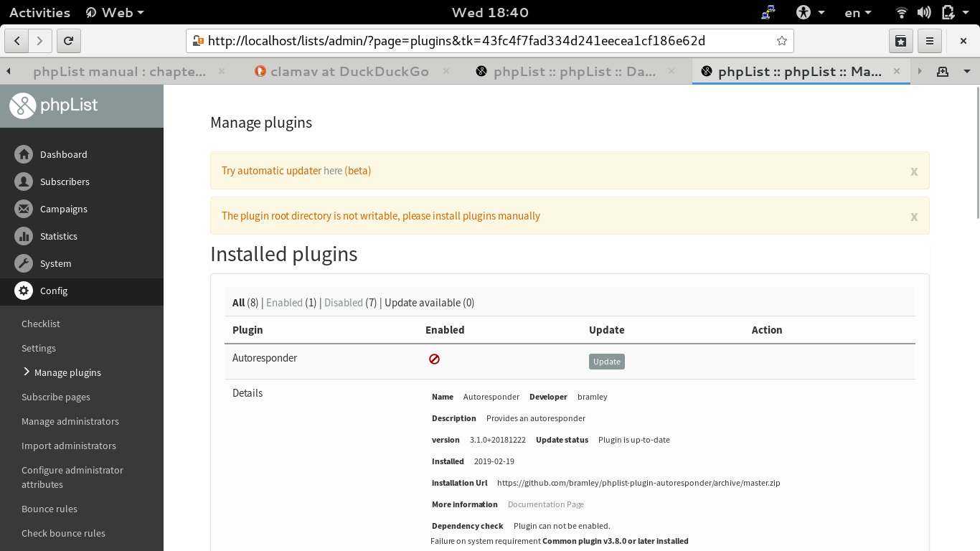Viewport: 980px width, 551px height.
Task: Open System using the wrench icon
Action: coord(24,263)
